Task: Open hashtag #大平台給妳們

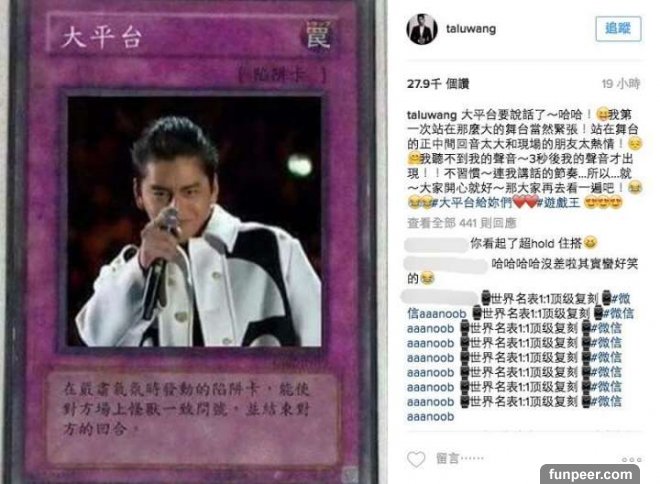Action: pos(471,203)
